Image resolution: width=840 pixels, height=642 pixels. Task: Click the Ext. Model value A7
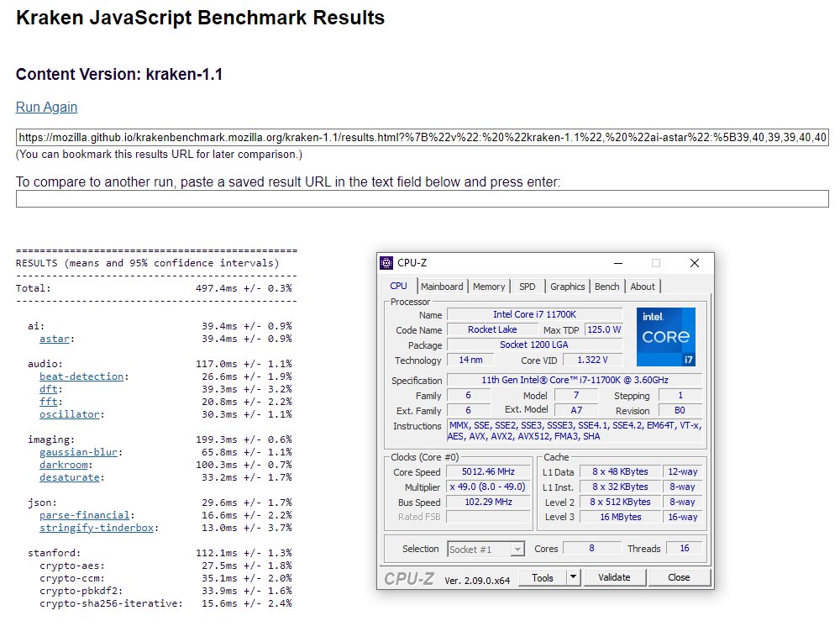[576, 410]
